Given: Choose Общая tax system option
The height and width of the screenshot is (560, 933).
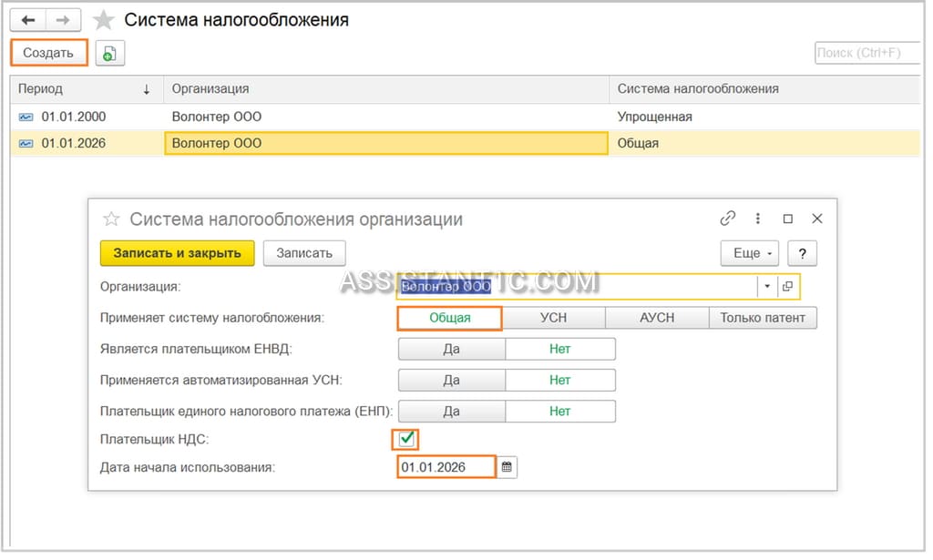Looking at the screenshot, I should [x=450, y=319].
